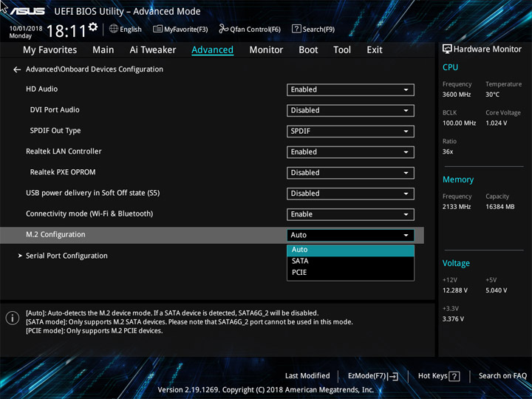The height and width of the screenshot is (399, 532).
Task: Click the 12.288 V voltage value
Action: click(454, 290)
